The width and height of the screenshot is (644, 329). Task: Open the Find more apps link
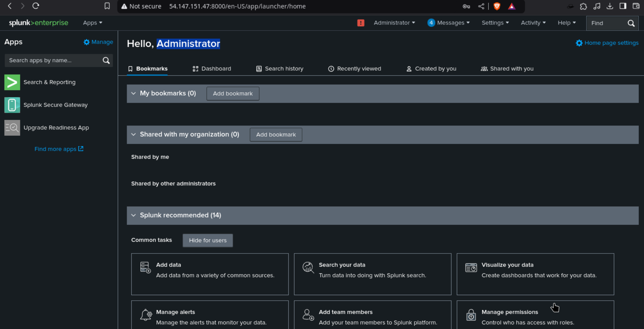(x=58, y=149)
